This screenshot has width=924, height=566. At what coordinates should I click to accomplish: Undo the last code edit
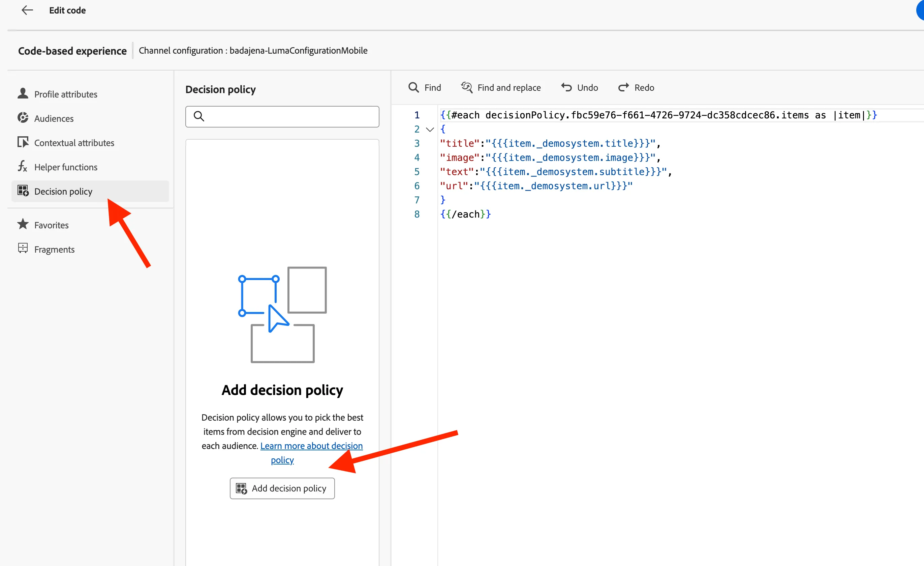click(579, 87)
